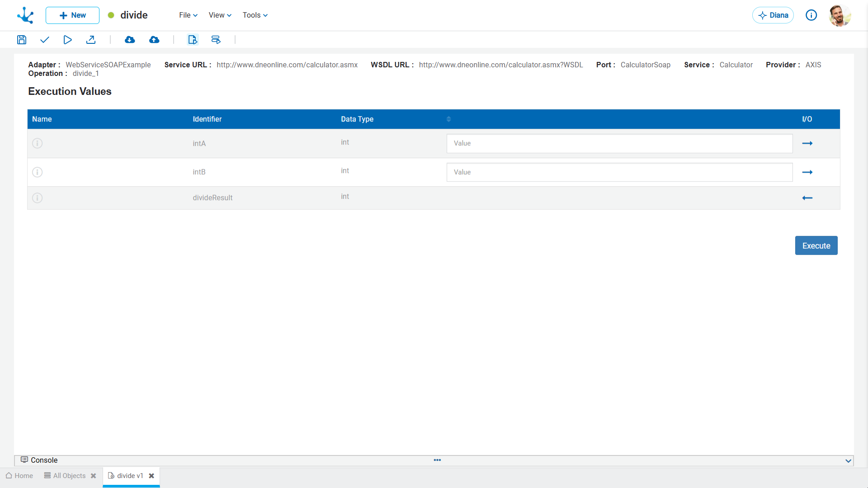Click the Run play icon
Viewport: 868px width, 488px height.
click(67, 40)
